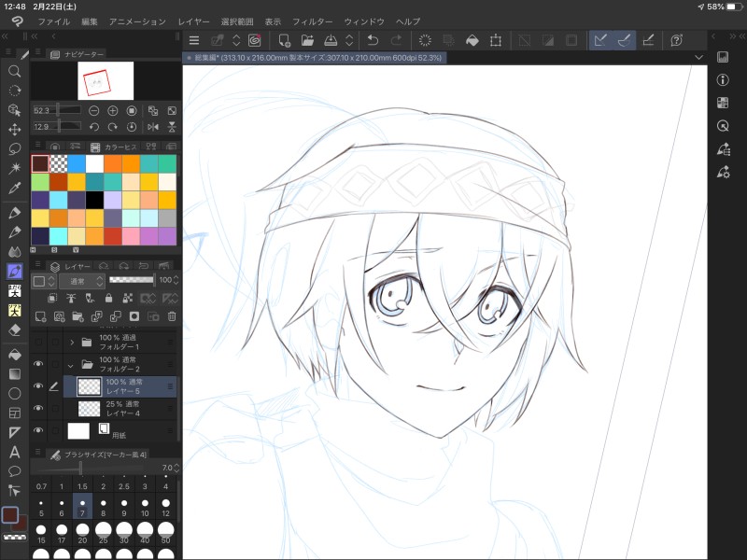The height and width of the screenshot is (560, 747).
Task: Click the レイヤー 4 layer thumbnail
Action: pyautogui.click(x=89, y=408)
